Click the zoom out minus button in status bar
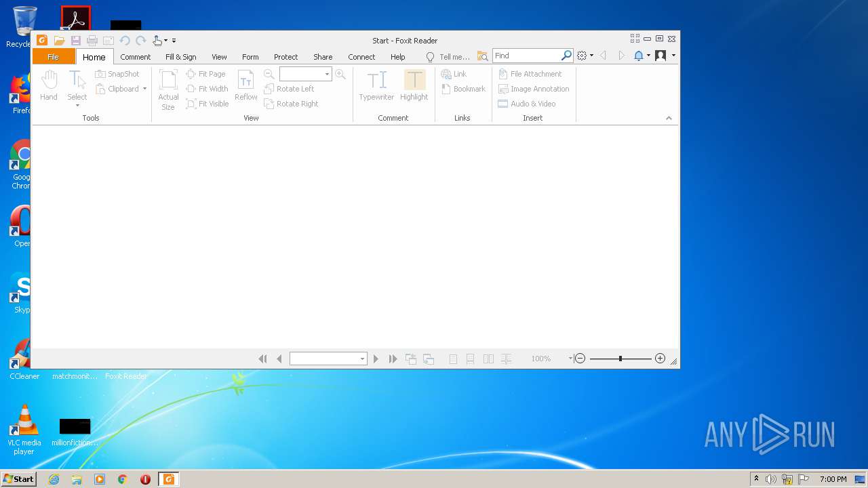The height and width of the screenshot is (488, 868). tap(580, 359)
